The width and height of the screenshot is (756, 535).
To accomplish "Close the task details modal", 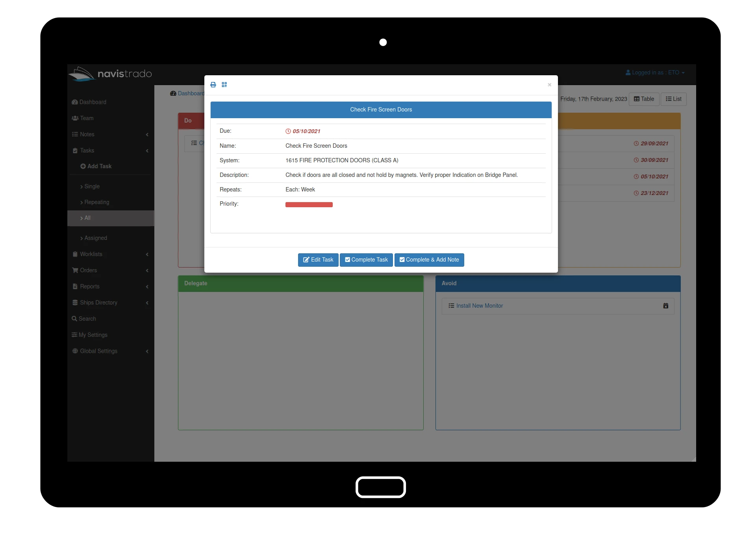I will click(549, 85).
